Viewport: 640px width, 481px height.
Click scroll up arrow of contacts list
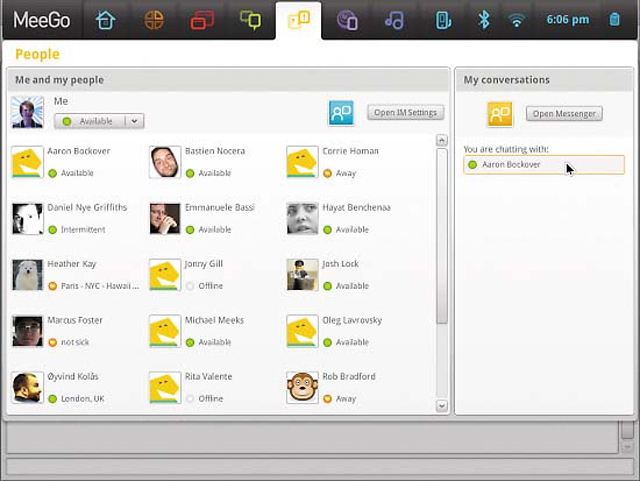pos(442,140)
